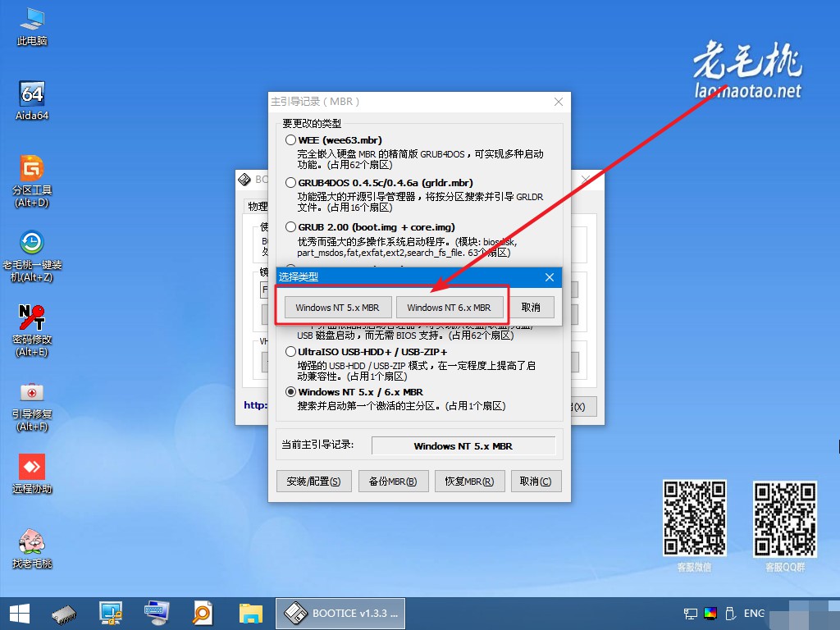Click the network tray icon
The image size is (840, 630).
[x=691, y=614]
